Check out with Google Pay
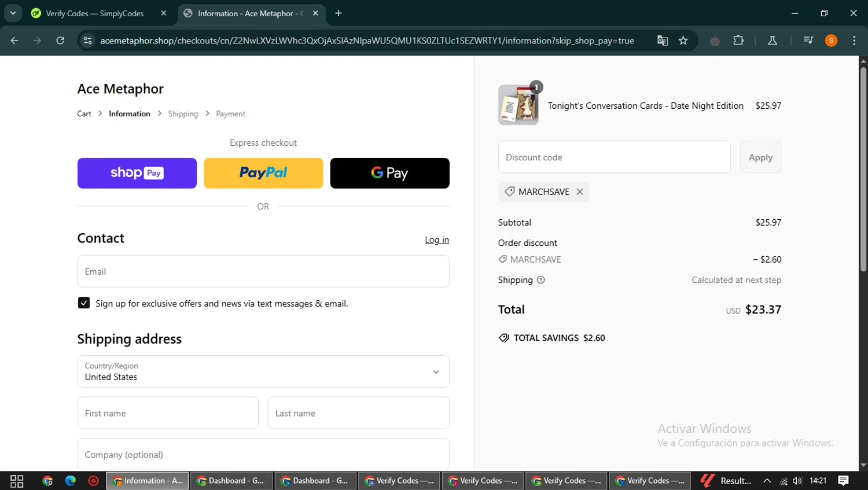 click(389, 173)
